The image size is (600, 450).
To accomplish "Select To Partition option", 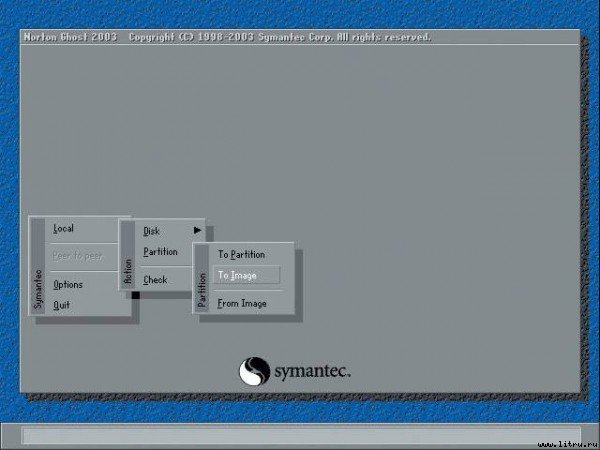I will click(241, 255).
